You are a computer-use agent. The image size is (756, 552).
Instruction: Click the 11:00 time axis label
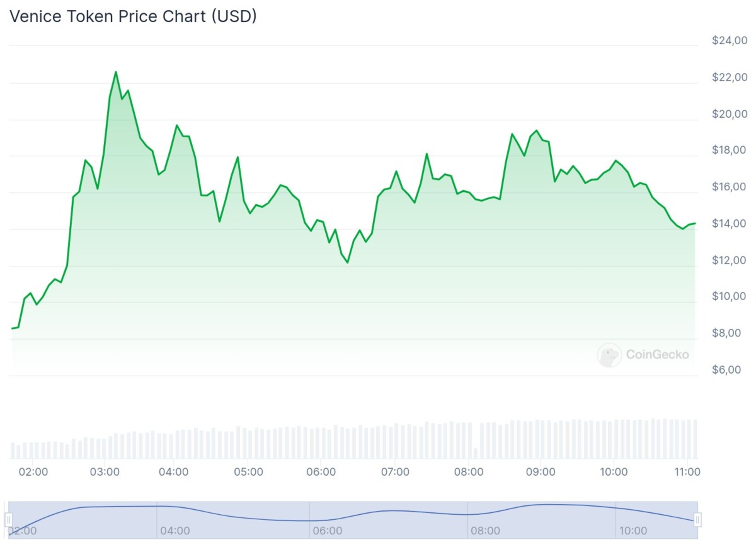pos(687,471)
